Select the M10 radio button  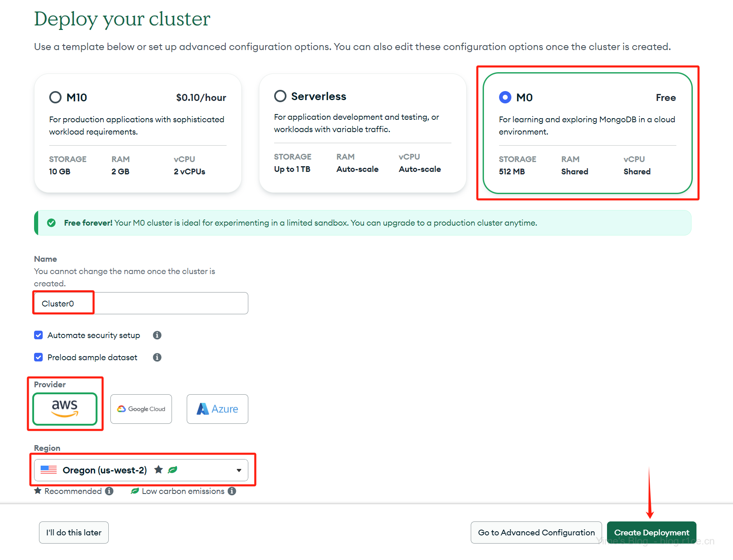coord(55,97)
